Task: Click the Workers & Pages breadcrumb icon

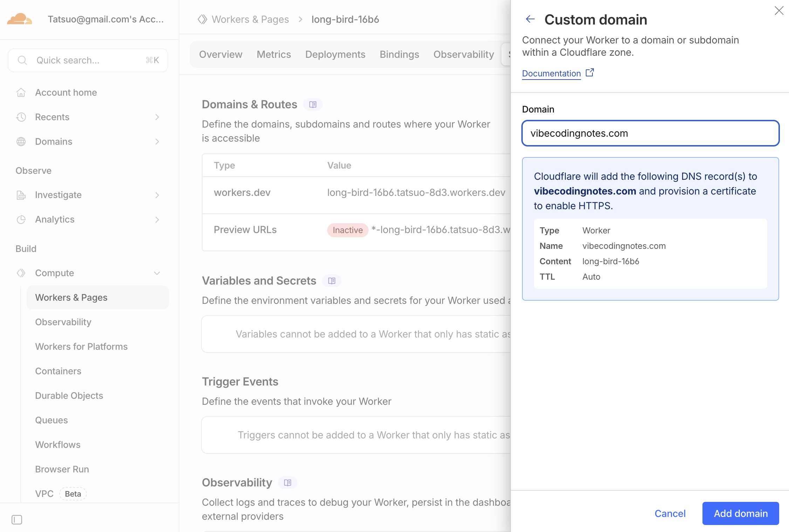Action: (x=203, y=19)
